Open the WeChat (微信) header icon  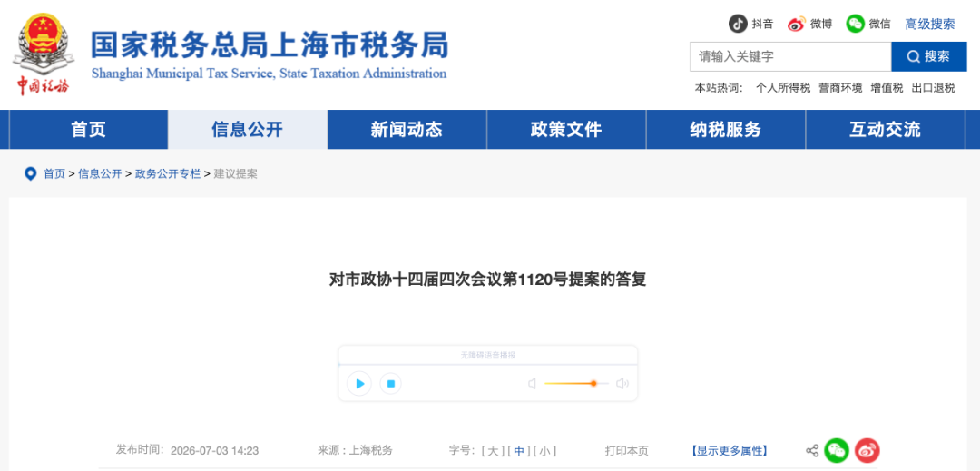[855, 24]
